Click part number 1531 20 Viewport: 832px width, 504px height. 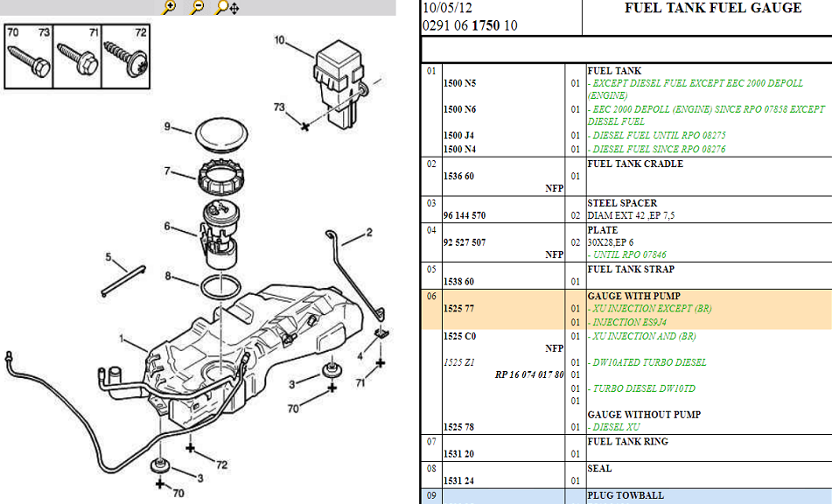[x=459, y=454]
